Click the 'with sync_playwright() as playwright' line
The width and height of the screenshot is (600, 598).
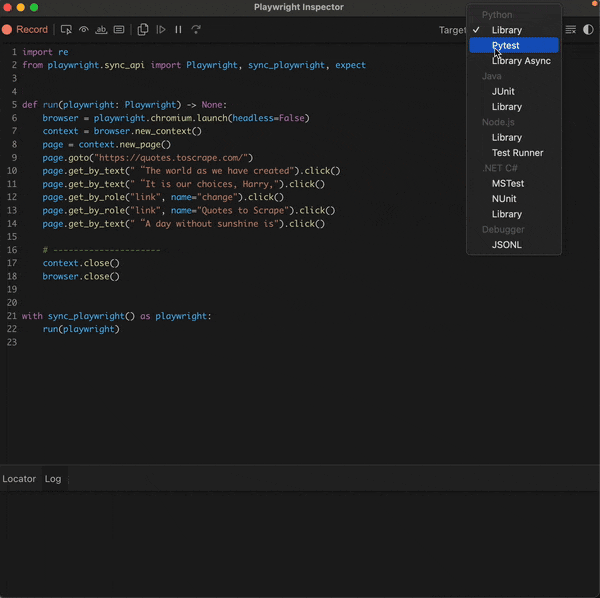pyautogui.click(x=117, y=316)
